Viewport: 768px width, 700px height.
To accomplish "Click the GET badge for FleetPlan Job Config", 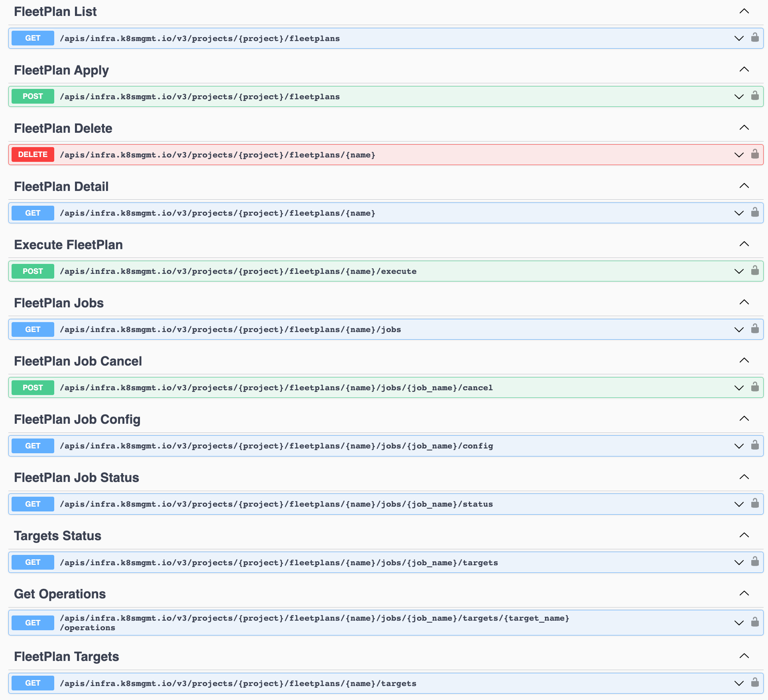I will point(33,446).
